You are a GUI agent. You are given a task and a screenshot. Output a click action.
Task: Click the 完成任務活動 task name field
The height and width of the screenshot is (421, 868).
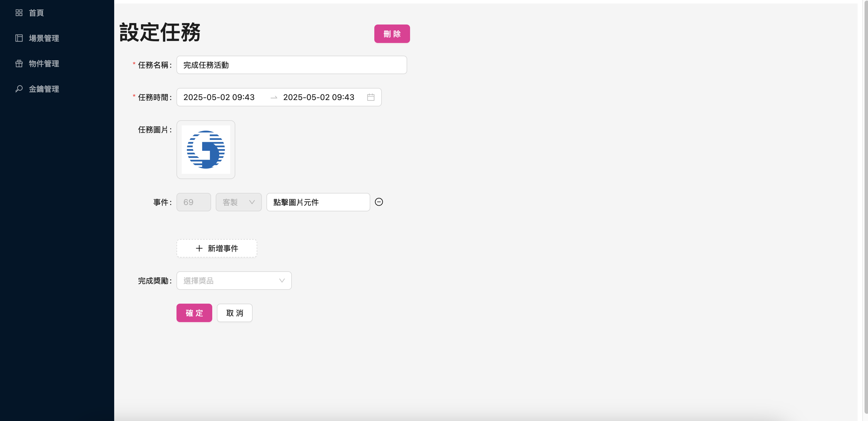coord(292,65)
